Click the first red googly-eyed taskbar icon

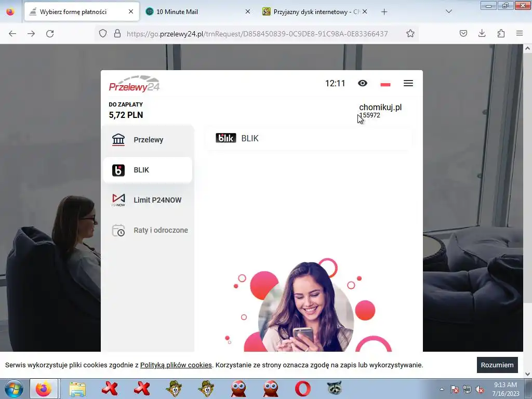point(238,389)
